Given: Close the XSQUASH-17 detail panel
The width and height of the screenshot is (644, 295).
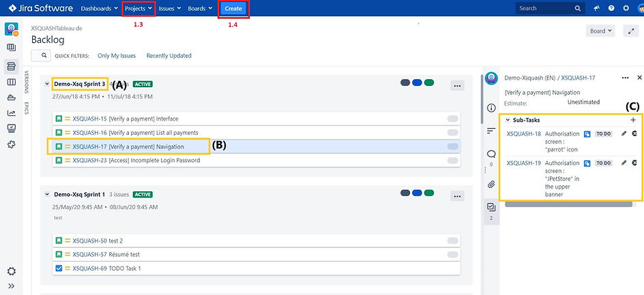Looking at the screenshot, I should click(x=639, y=77).
